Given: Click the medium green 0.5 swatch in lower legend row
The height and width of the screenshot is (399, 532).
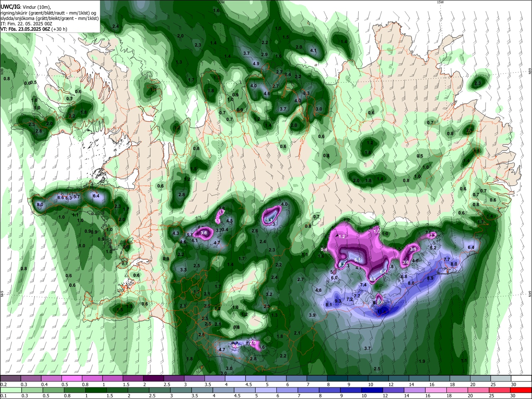Looking at the screenshot, I should 53,390.
